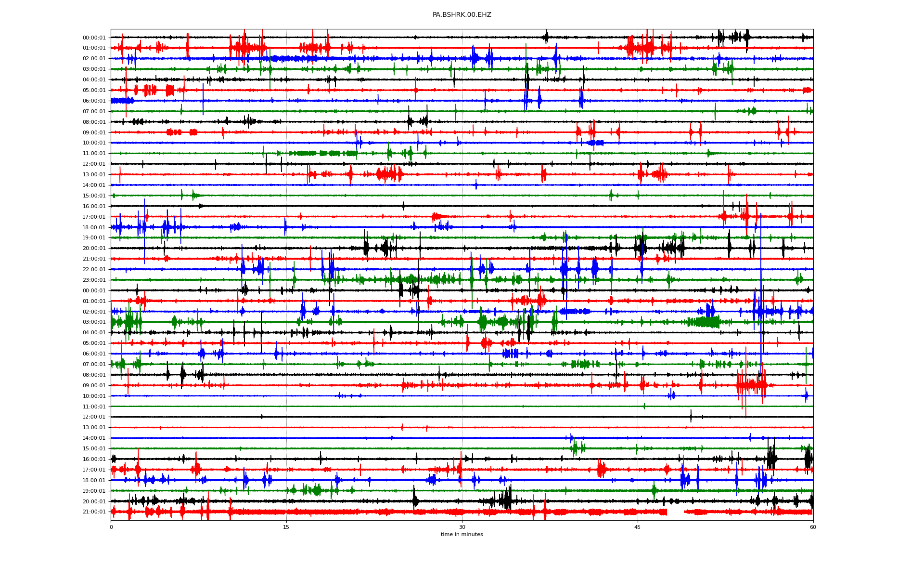The image size is (924, 578).
Task: Click the 'time in minutes' axis label
Action: pos(462,535)
